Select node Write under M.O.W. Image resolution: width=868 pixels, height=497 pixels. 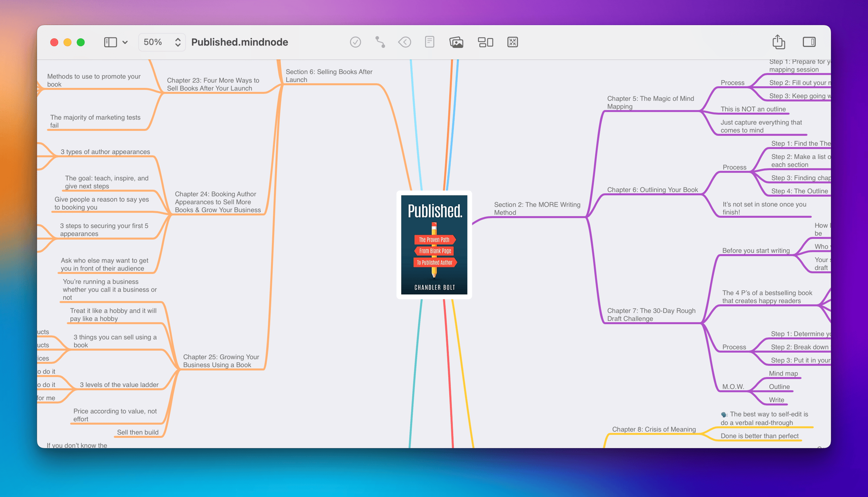coord(776,400)
